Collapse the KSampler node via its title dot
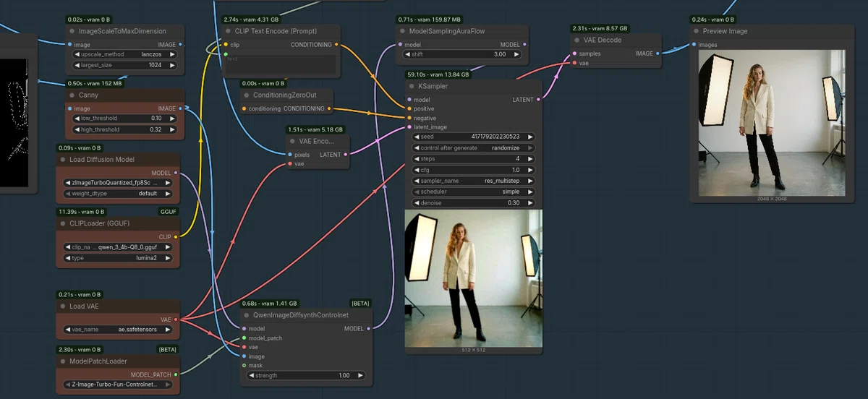This screenshot has height=399, width=868. pos(411,86)
